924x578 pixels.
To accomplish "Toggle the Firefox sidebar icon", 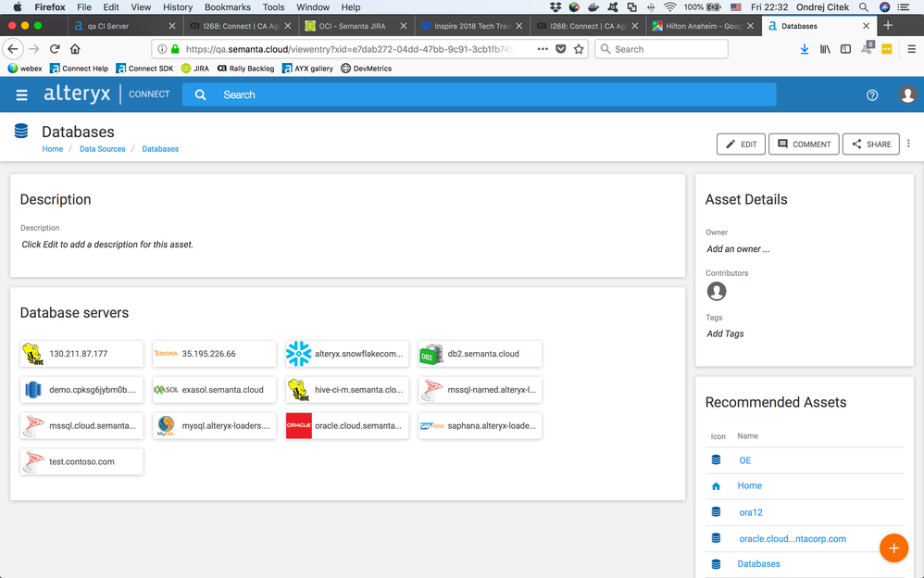I will tap(845, 49).
